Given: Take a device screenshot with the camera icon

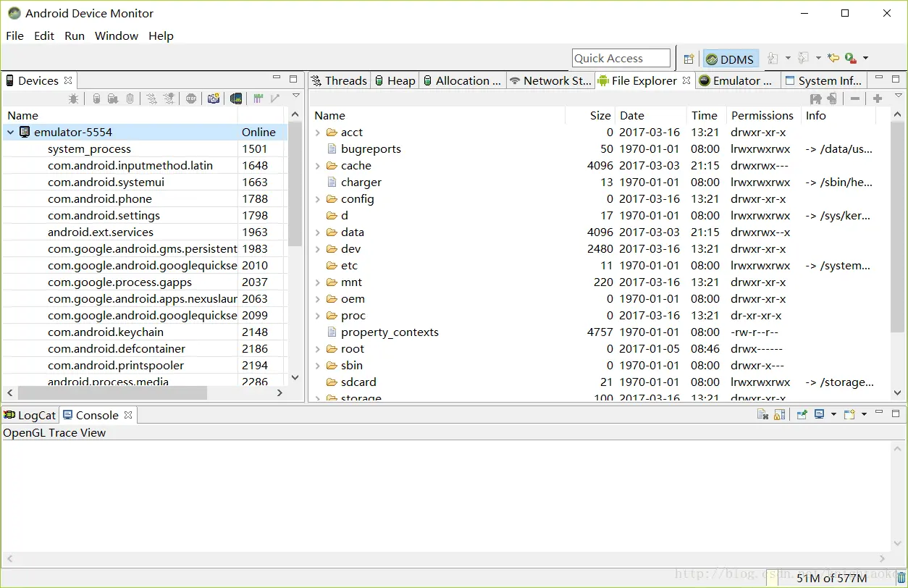Looking at the screenshot, I should [x=213, y=98].
